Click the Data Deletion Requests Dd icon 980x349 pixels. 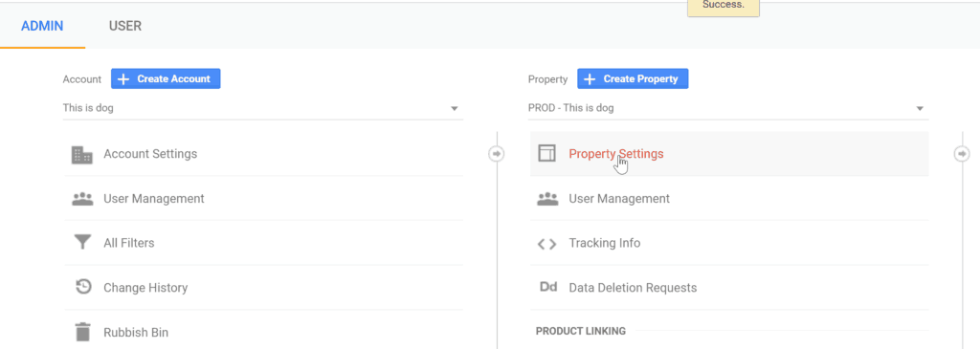547,288
